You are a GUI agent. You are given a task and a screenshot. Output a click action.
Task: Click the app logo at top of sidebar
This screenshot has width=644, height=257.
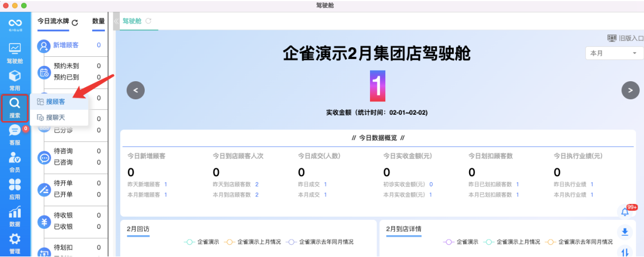[15, 25]
